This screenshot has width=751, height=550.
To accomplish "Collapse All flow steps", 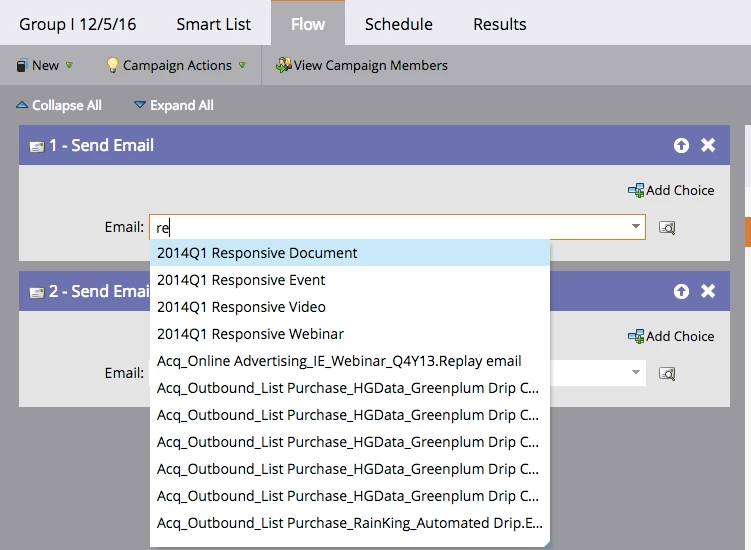I will click(x=59, y=105).
